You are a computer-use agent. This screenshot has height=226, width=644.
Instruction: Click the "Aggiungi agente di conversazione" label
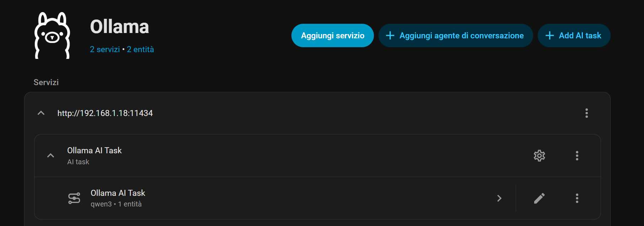pos(461,35)
